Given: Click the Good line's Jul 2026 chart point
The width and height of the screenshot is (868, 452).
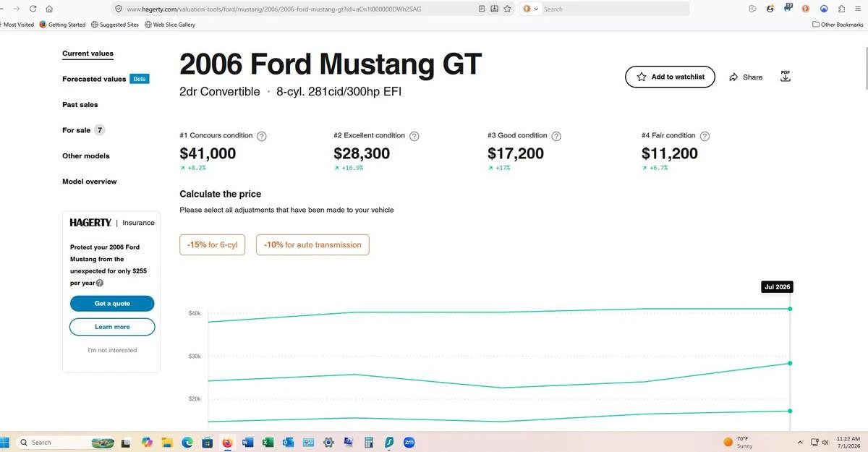Looking at the screenshot, I should pyautogui.click(x=790, y=411).
